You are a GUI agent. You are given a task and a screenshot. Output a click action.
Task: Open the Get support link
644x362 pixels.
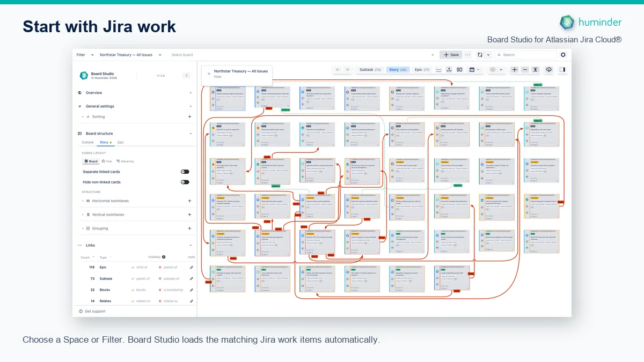(92, 311)
